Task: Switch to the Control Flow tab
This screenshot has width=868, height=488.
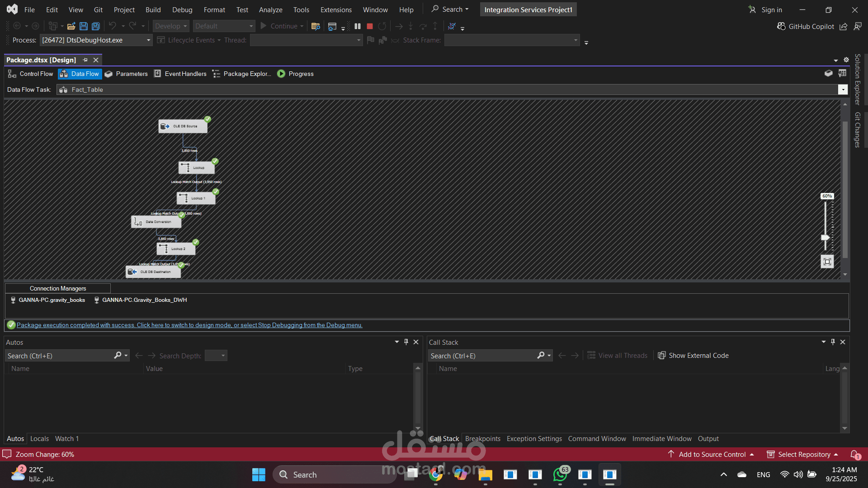Action: coord(31,74)
